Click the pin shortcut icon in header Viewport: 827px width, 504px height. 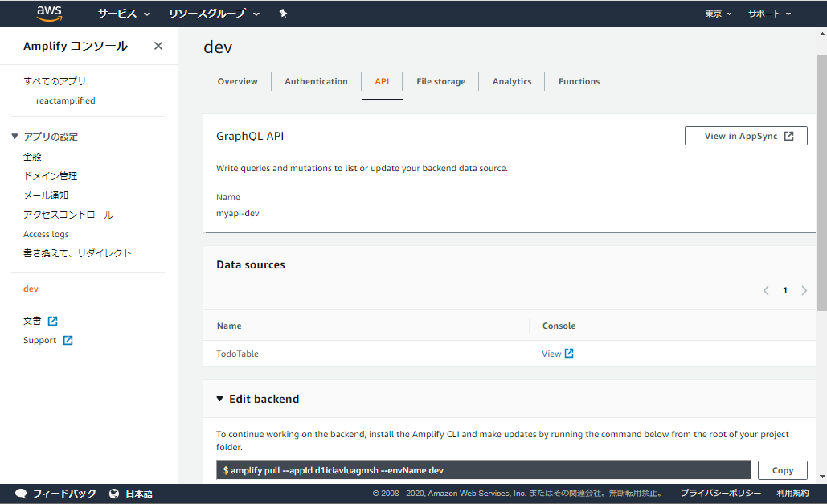(283, 14)
